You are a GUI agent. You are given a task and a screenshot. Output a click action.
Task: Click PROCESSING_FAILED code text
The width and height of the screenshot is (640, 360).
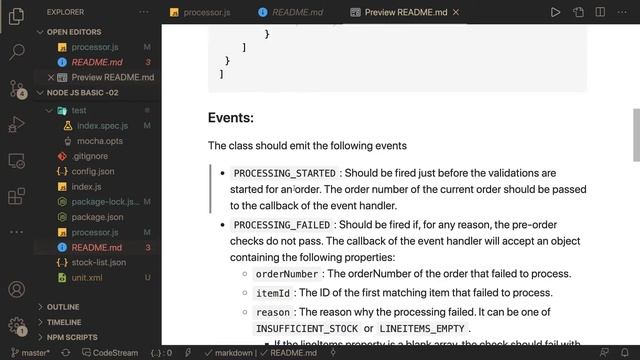(282, 225)
